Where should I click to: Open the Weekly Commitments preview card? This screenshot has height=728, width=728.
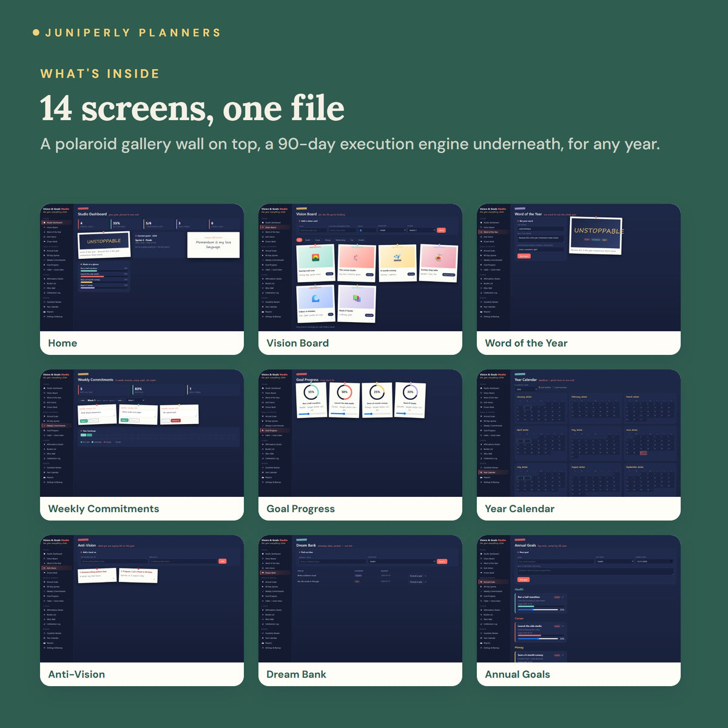pyautogui.click(x=142, y=445)
